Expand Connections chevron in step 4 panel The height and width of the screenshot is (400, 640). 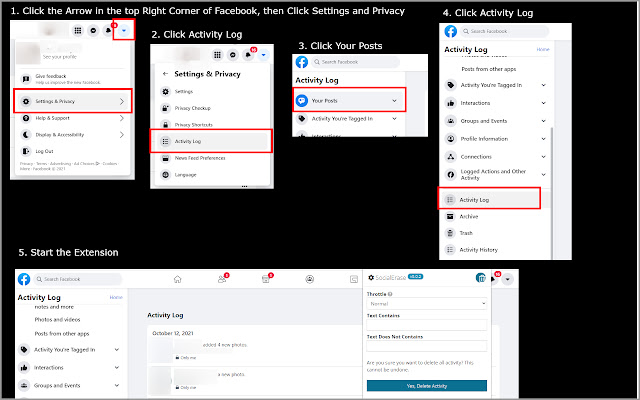pyautogui.click(x=543, y=157)
